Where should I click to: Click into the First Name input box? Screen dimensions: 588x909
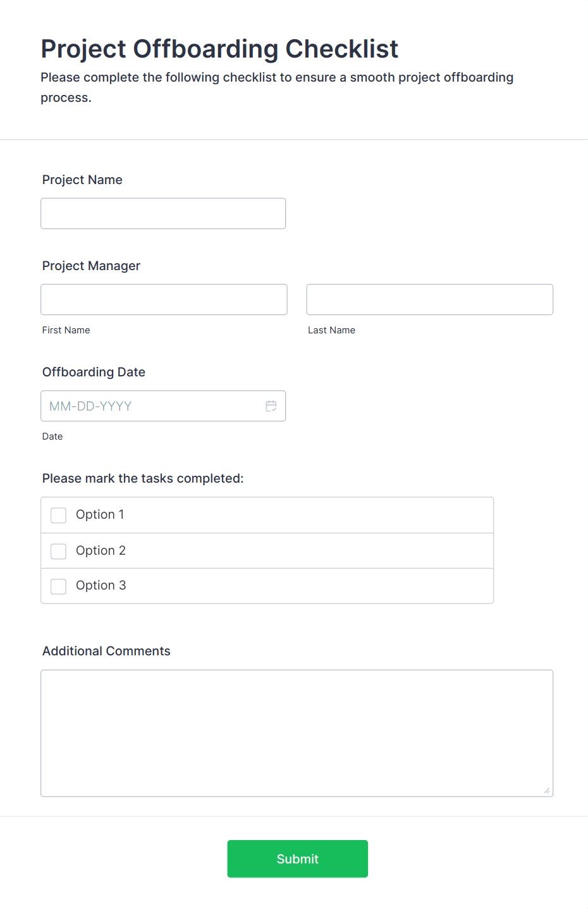pyautogui.click(x=164, y=300)
